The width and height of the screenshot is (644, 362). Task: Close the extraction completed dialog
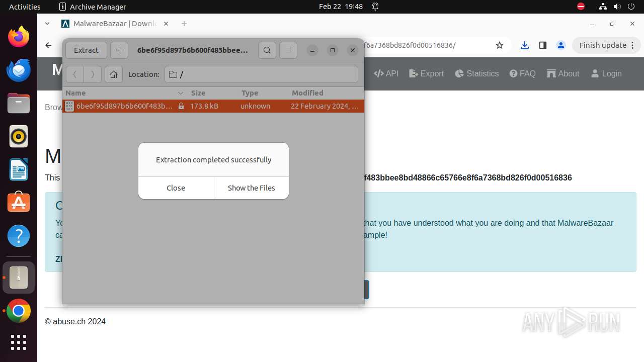coord(176,188)
